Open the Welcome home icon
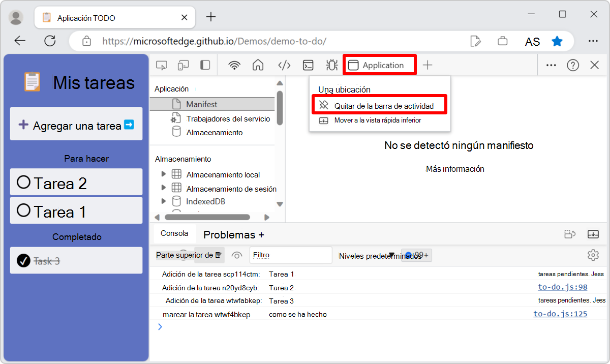This screenshot has width=610, height=364. (x=258, y=65)
